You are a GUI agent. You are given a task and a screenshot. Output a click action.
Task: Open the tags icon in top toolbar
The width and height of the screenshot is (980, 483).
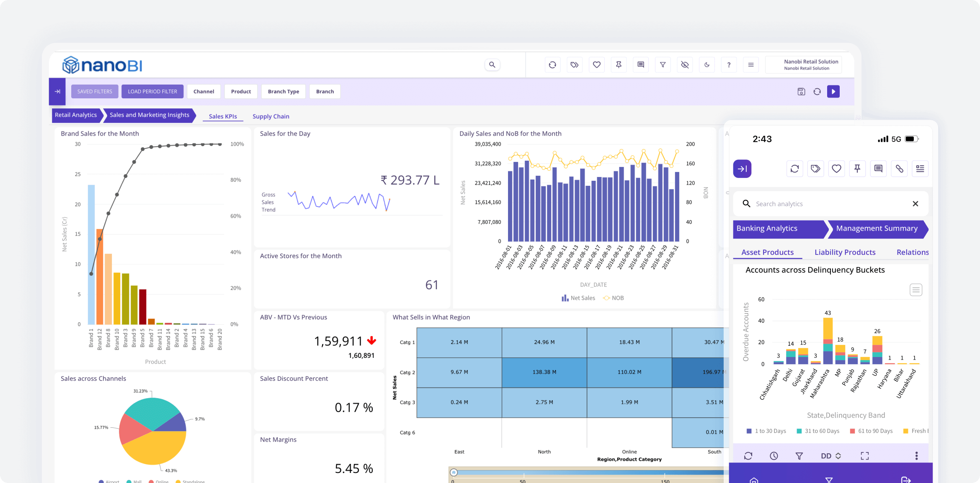point(575,65)
